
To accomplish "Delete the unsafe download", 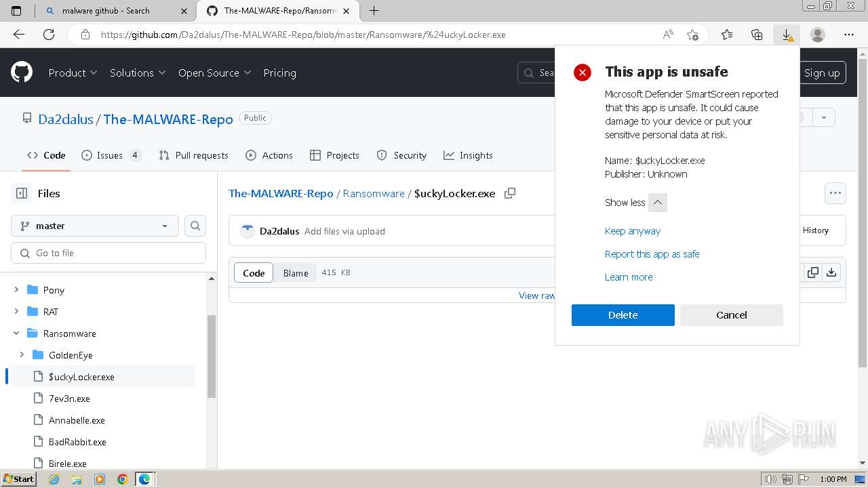I will point(623,314).
